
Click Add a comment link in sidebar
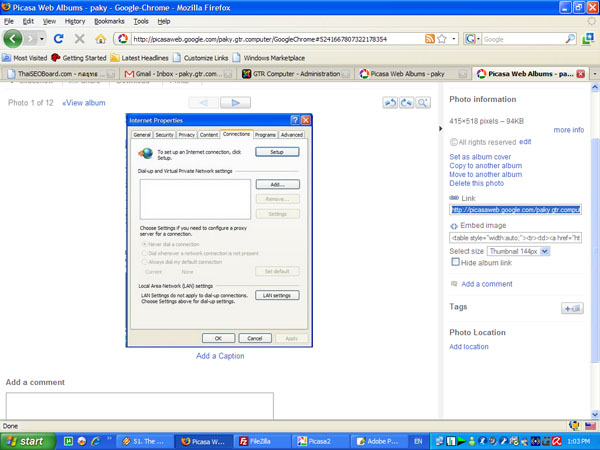tap(487, 284)
